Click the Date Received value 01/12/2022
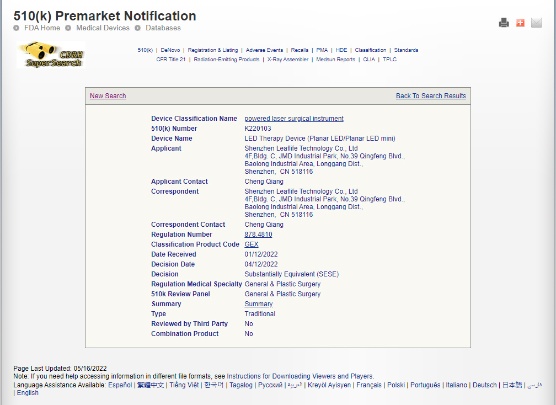Screen dimensions: 556x405 (261, 254)
